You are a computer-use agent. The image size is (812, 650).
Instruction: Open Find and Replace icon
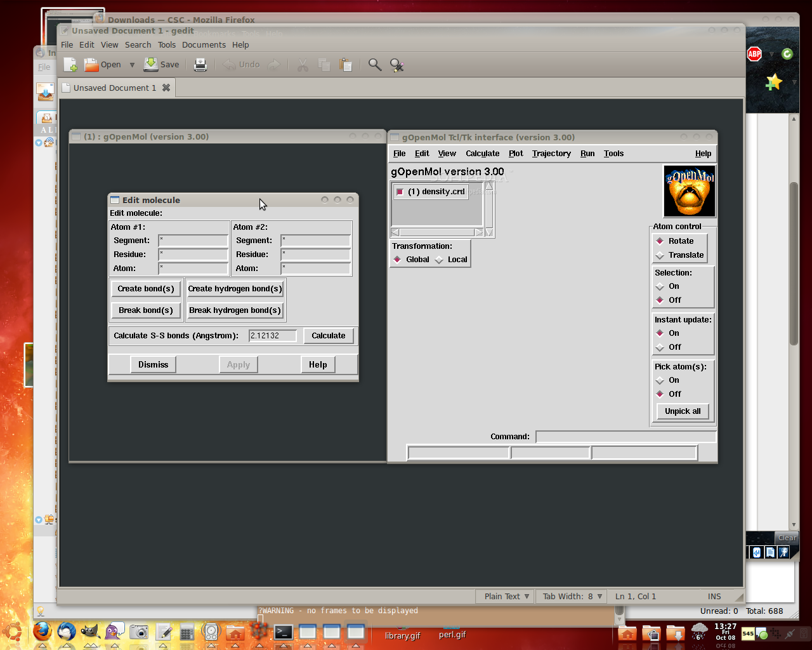(397, 65)
